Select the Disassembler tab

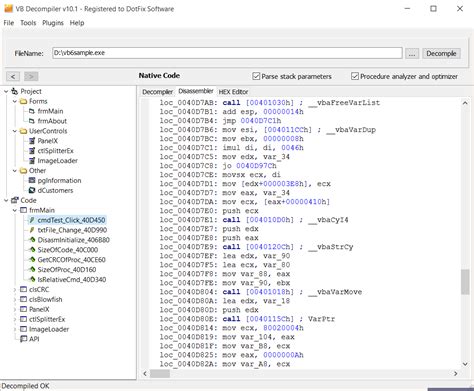[196, 91]
